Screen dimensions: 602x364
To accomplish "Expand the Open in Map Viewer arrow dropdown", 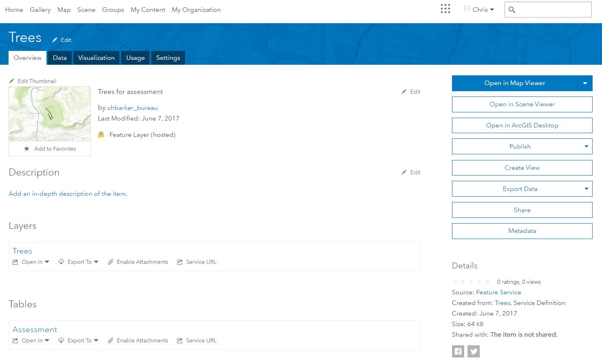I will (x=585, y=83).
